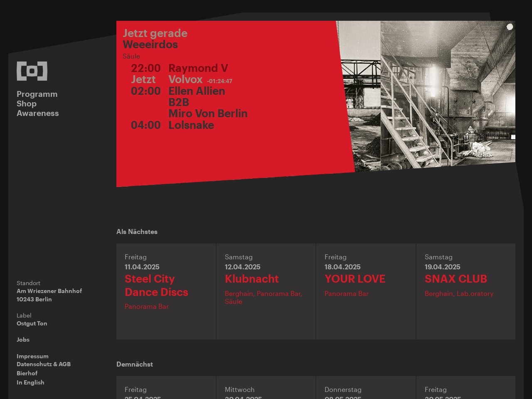Click the Berghain logo icon
The width and height of the screenshot is (532, 399).
[32, 71]
